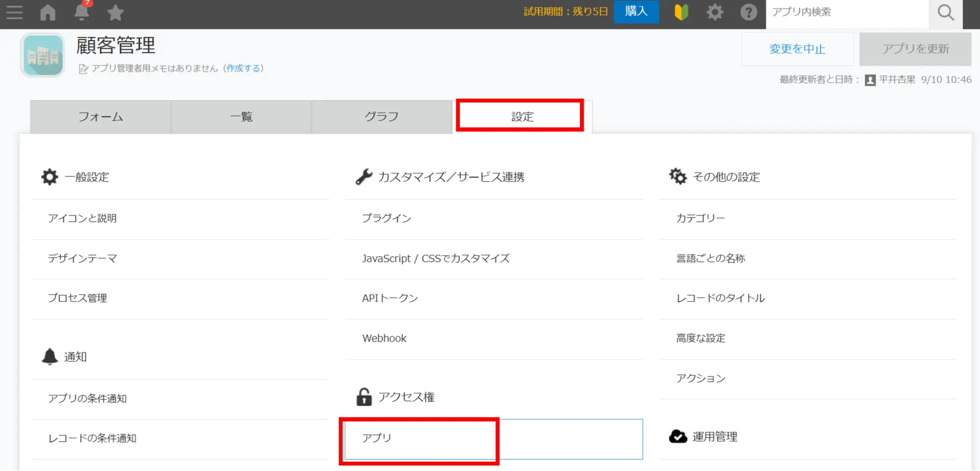The width and height of the screenshot is (980, 471).
Task: Click the アプリ内検索 search field
Action: [847, 12]
